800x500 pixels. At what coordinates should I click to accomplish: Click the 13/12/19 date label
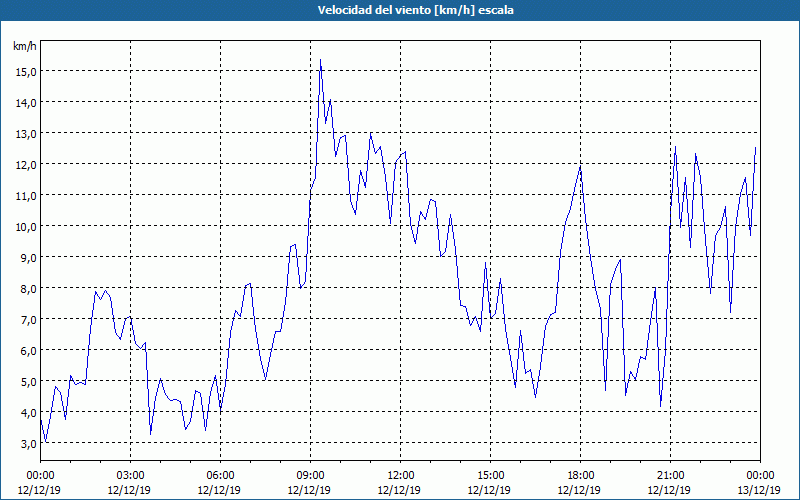[760, 490]
